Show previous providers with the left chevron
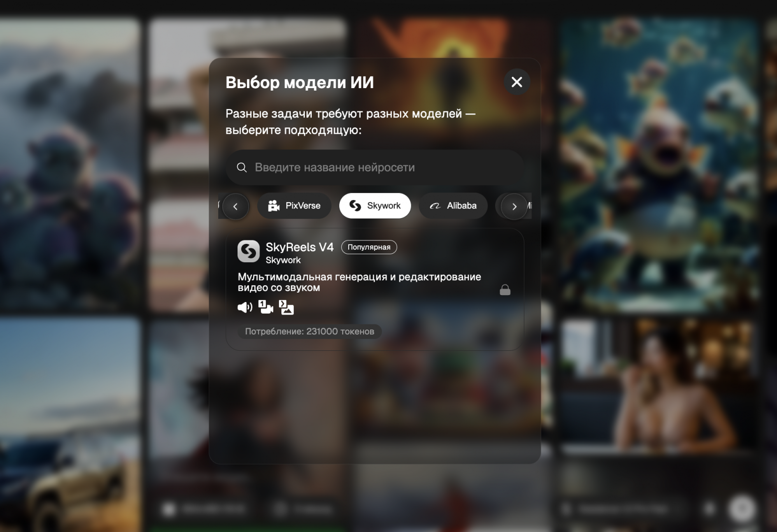The height and width of the screenshot is (532, 777). click(x=236, y=206)
